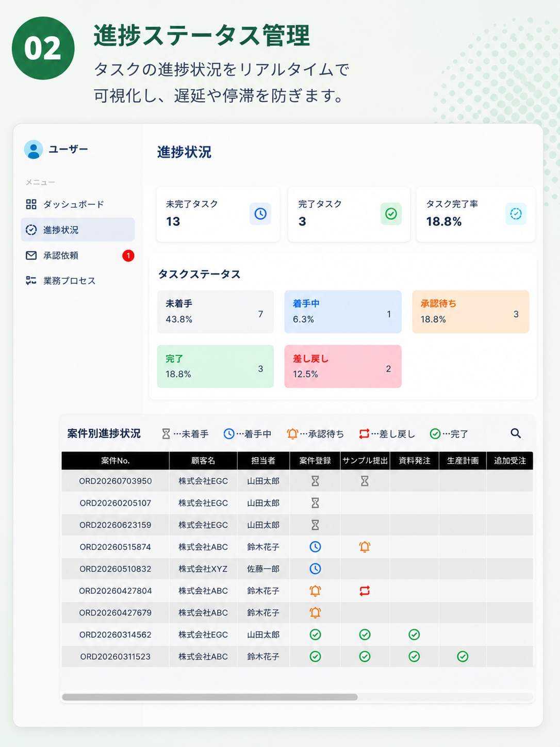Click the user avatar icon
Image resolution: width=560 pixels, height=747 pixels.
coord(34,150)
